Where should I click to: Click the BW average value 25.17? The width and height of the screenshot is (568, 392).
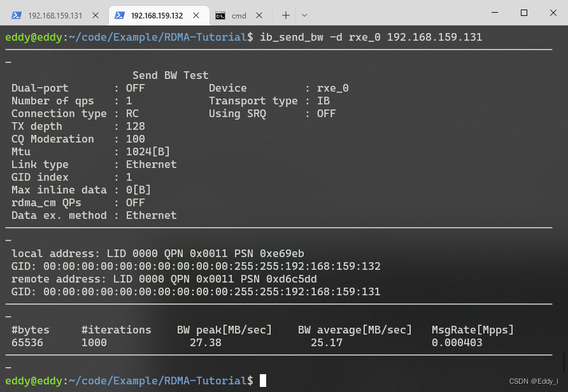click(x=327, y=342)
